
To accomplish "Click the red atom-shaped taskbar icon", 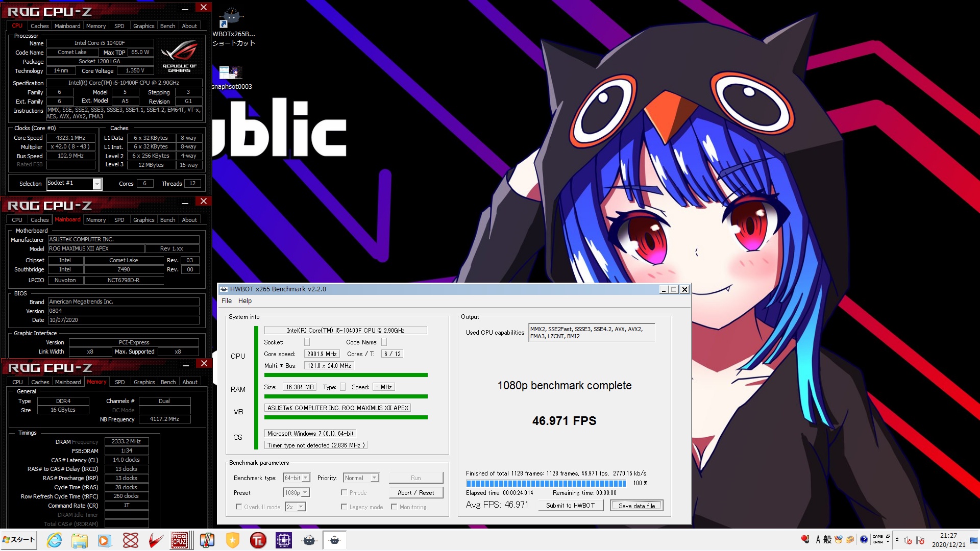I will click(130, 540).
